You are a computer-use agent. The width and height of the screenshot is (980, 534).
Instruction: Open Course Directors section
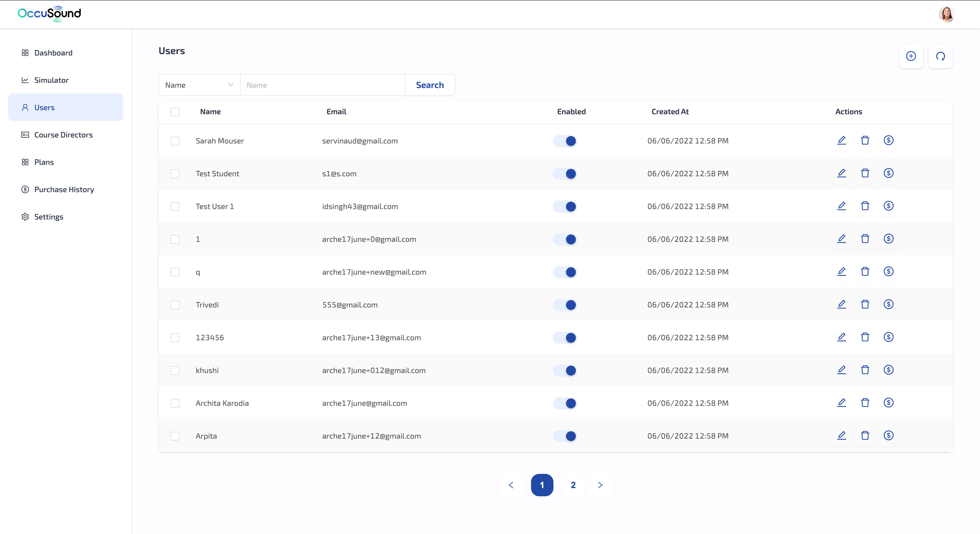pyautogui.click(x=65, y=135)
